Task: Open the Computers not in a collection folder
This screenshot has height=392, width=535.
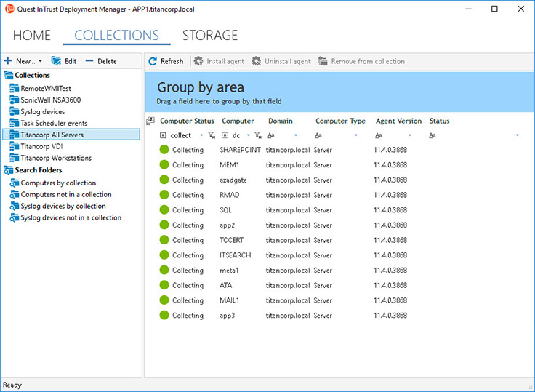Action: (66, 195)
